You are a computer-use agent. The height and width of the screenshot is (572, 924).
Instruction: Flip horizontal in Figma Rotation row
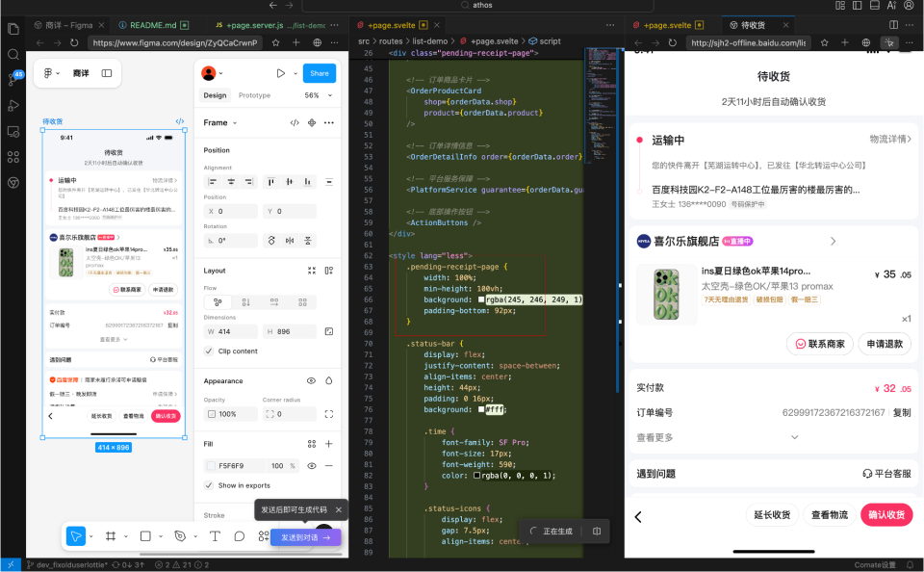(290, 241)
